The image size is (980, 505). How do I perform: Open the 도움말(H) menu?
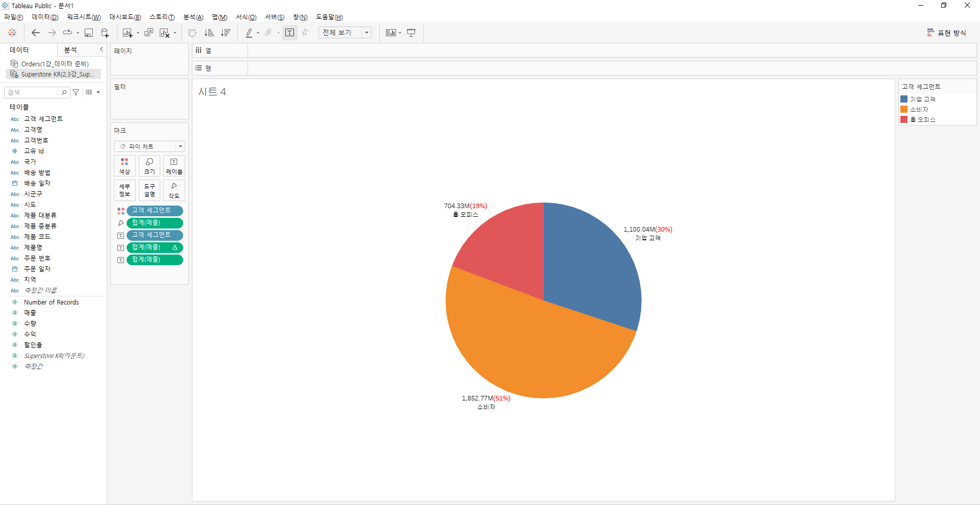click(x=329, y=17)
